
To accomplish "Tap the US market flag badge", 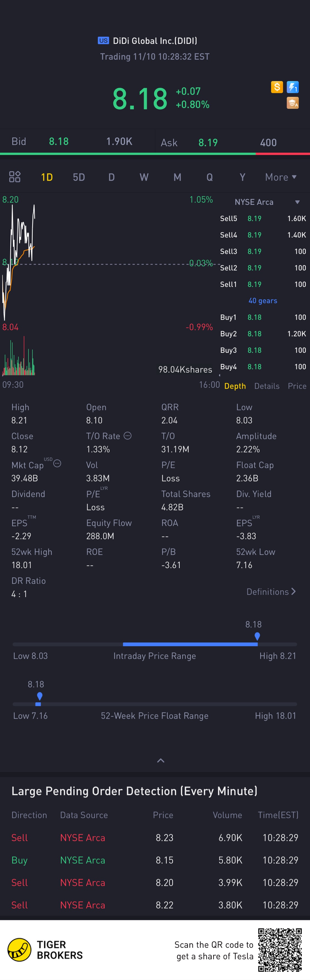I will (x=103, y=41).
